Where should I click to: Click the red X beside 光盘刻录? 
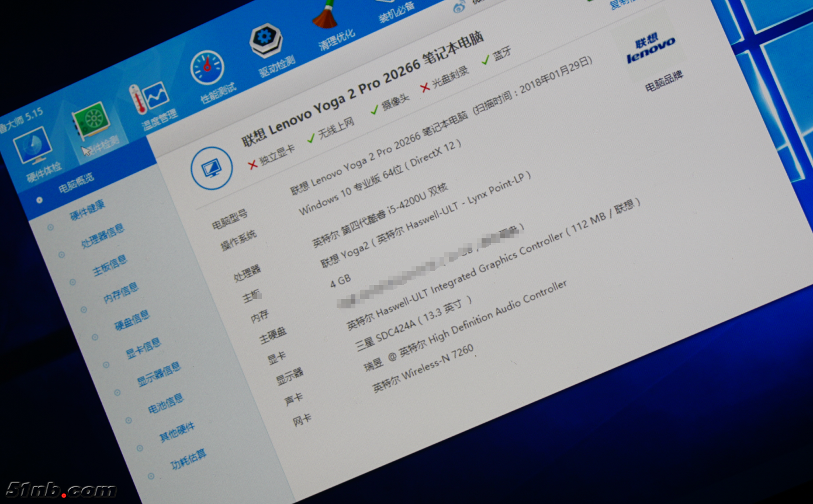click(x=425, y=87)
